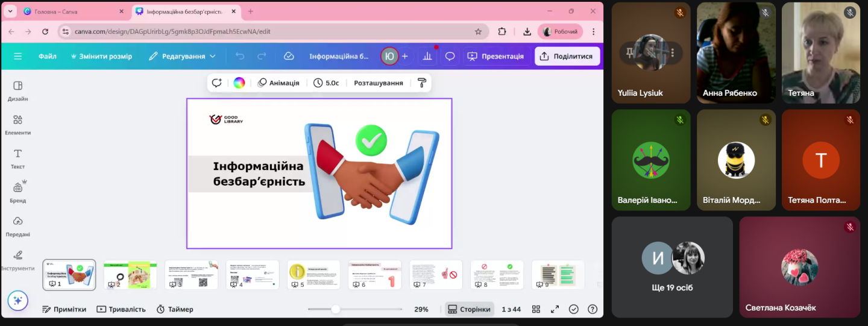Redo the last undone action
868x326 pixels.
tap(262, 56)
